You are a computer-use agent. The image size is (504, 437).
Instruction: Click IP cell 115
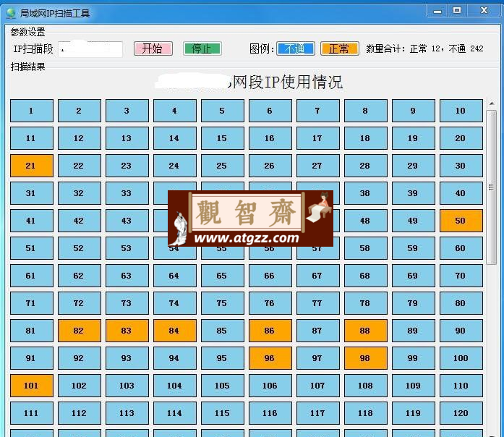click(223, 413)
